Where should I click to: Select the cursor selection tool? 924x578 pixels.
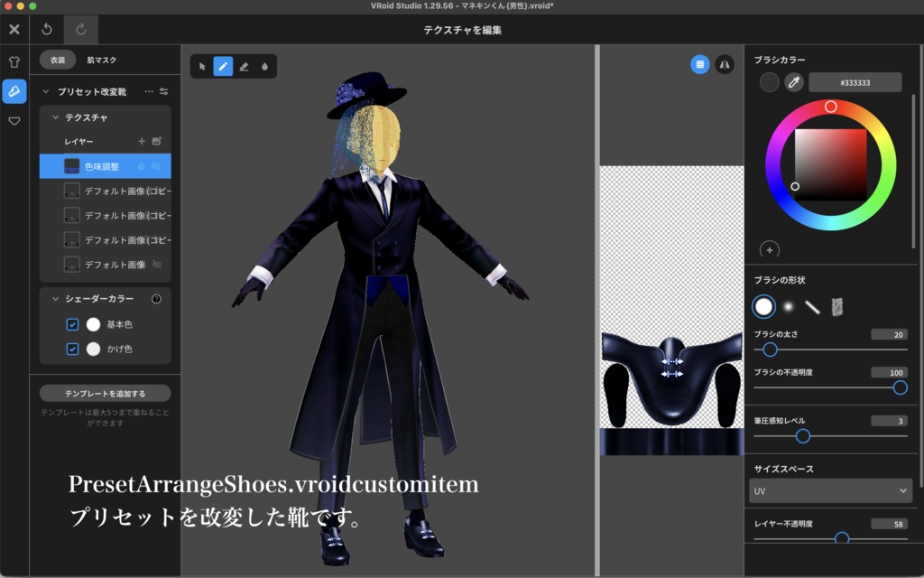tap(202, 66)
